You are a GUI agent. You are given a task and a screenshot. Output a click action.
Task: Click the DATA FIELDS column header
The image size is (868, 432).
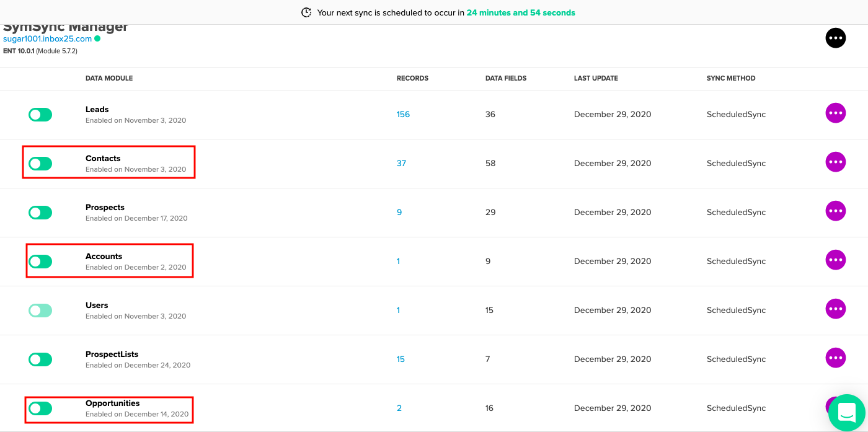(x=506, y=79)
